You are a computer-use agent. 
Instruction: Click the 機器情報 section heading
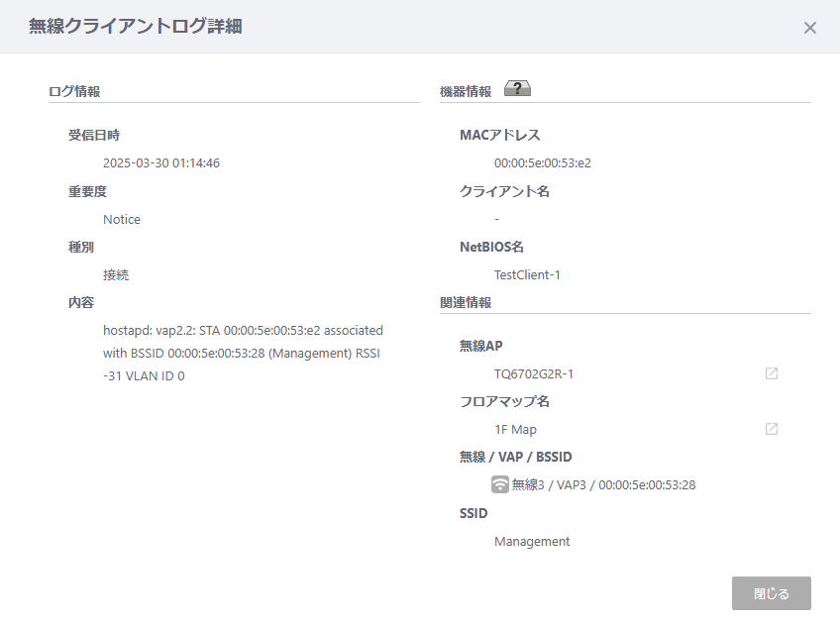pos(466,91)
